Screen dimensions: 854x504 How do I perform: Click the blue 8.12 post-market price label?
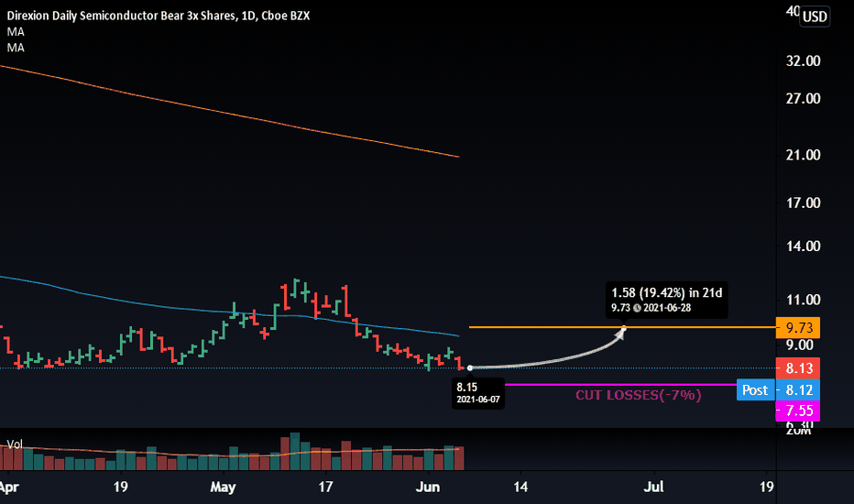click(798, 390)
